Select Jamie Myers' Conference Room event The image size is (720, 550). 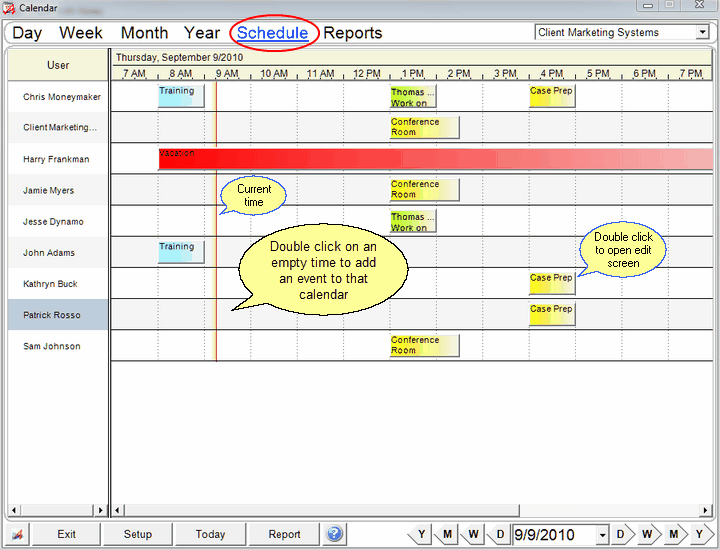pyautogui.click(x=424, y=190)
